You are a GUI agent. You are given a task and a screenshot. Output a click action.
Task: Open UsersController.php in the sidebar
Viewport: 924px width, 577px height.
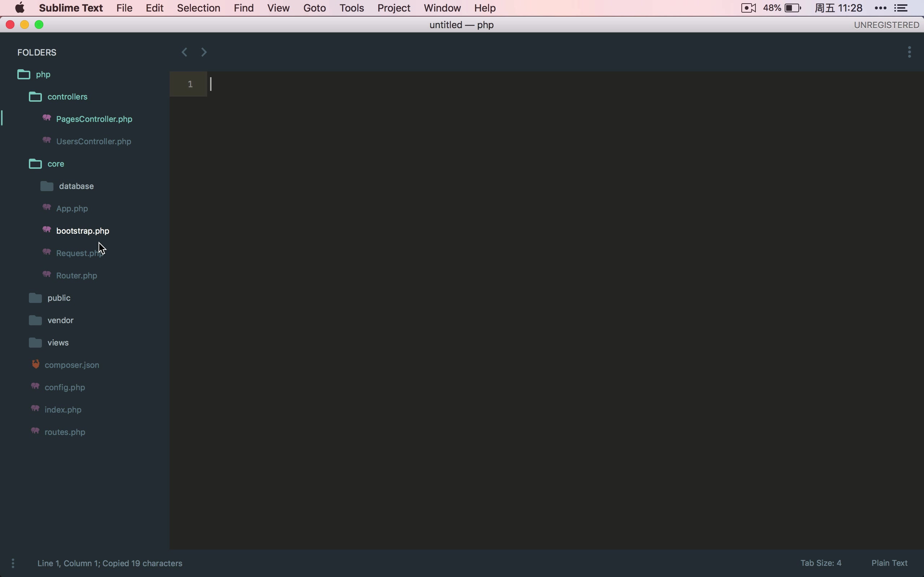pos(93,142)
